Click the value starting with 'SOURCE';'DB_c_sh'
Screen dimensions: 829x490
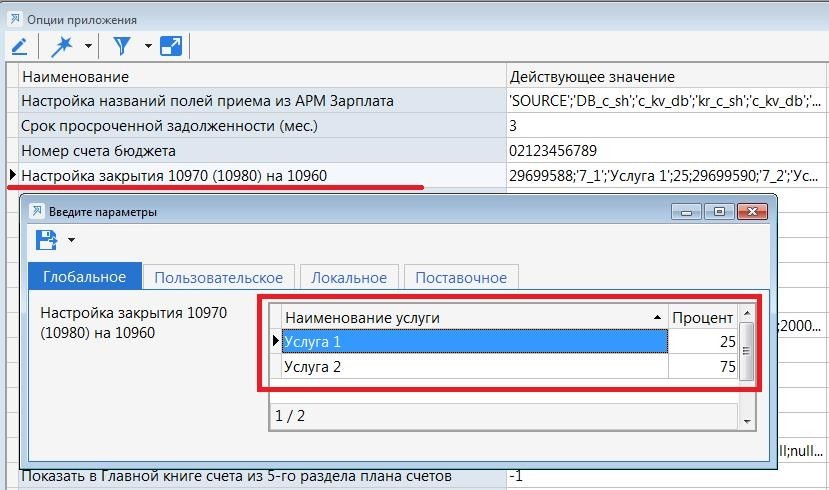pyautogui.click(x=665, y=101)
